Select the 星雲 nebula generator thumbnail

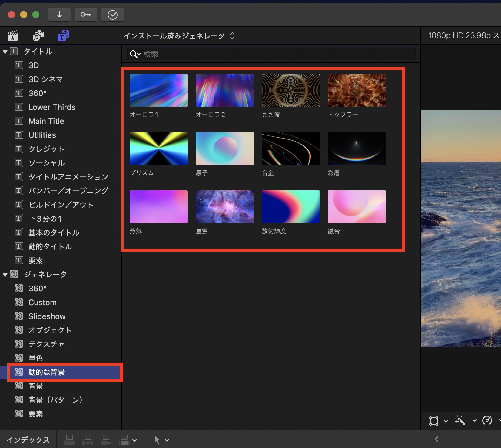click(224, 207)
